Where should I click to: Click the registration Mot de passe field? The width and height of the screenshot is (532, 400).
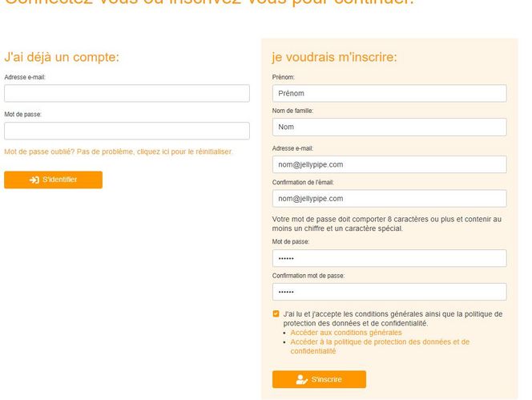coord(389,258)
